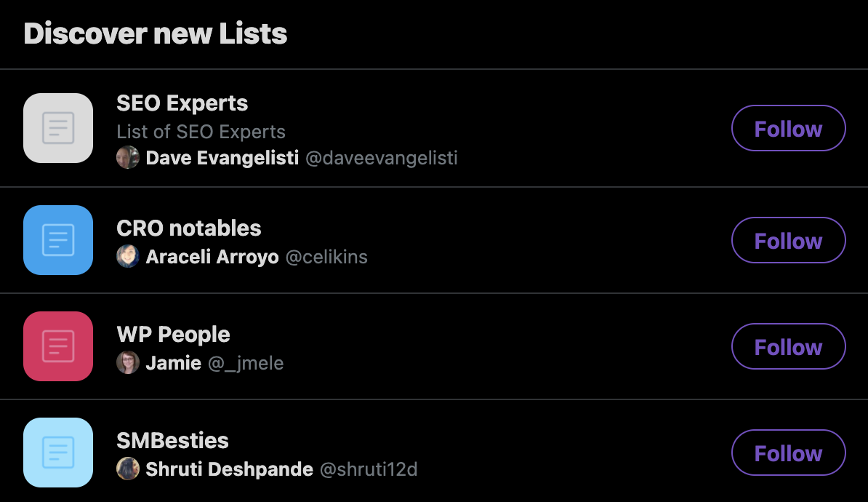This screenshot has height=502, width=868.
Task: Click Araceli Arroyo's profile avatar
Action: 128,257
